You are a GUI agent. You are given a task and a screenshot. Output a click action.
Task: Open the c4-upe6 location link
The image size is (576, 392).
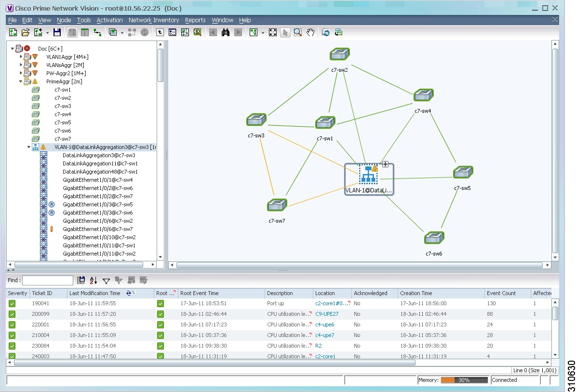pos(325,325)
